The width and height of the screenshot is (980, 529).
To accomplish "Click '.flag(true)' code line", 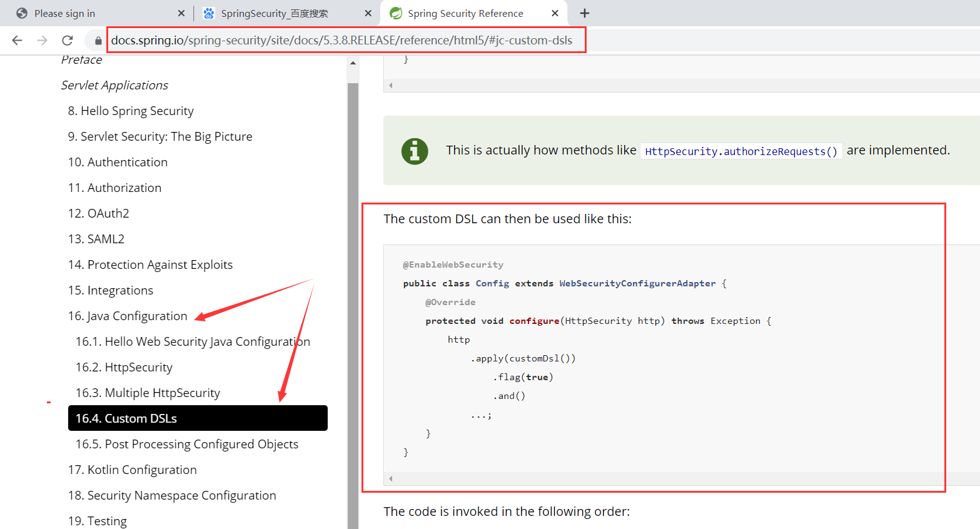I will [523, 377].
